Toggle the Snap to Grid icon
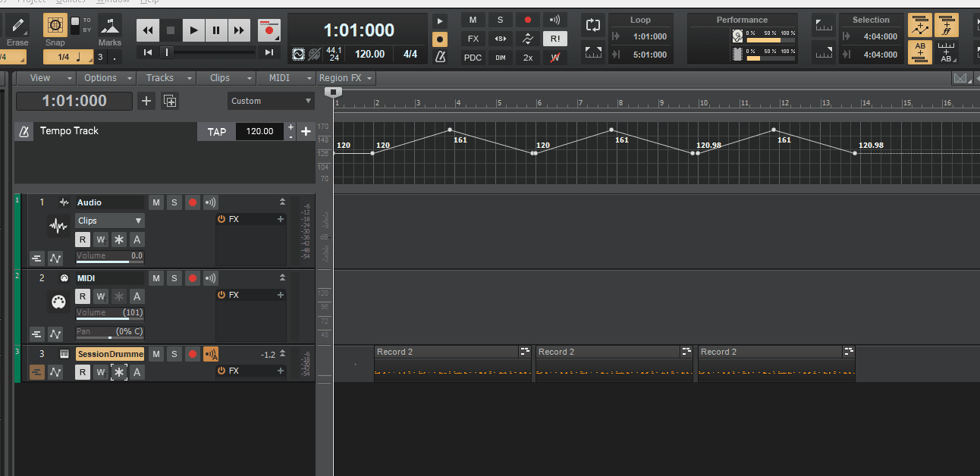 pyautogui.click(x=55, y=25)
